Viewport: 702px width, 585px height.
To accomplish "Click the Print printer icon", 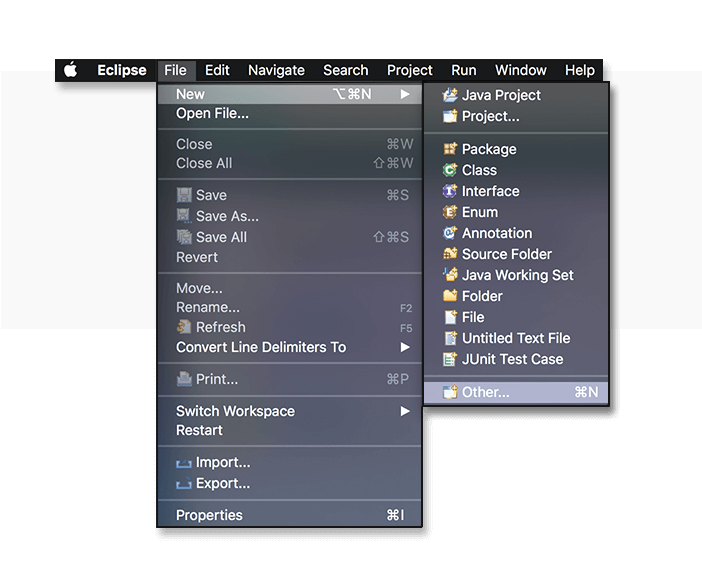I will 184,379.
